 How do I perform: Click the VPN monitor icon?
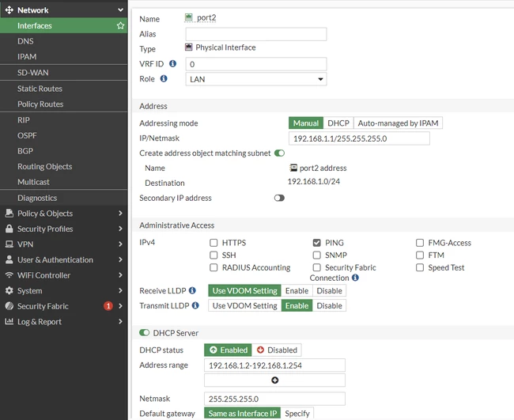9,244
